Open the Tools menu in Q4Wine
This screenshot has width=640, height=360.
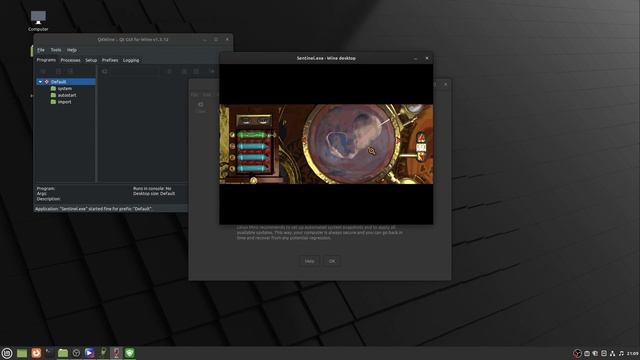click(56, 50)
